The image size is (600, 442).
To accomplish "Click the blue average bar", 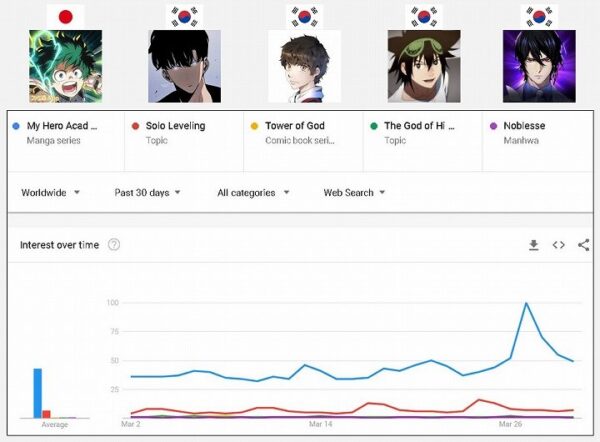I will tap(38, 392).
